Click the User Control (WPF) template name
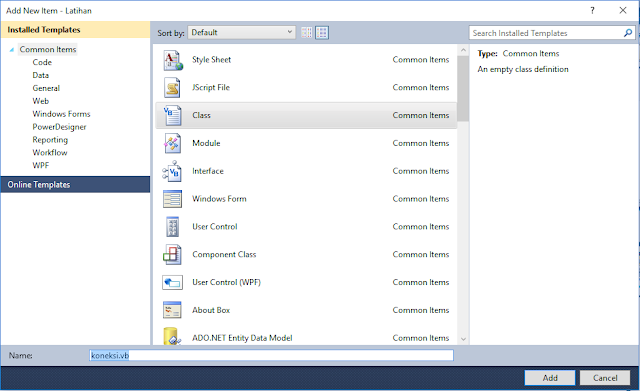This screenshot has height=391, width=640. 226,282
